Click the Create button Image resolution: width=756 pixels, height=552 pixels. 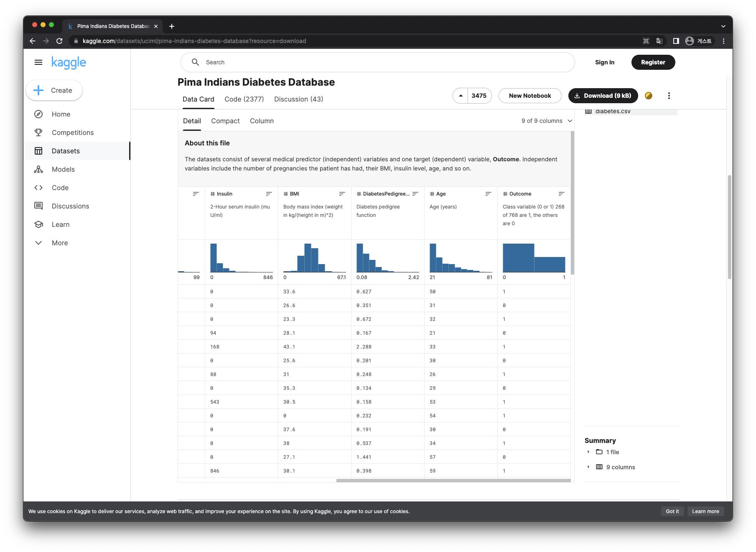pyautogui.click(x=54, y=90)
